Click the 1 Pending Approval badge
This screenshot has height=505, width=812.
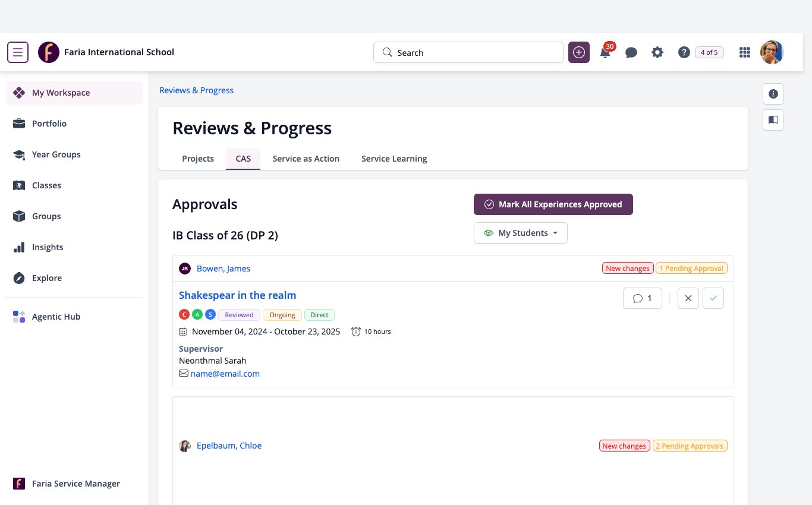(691, 269)
